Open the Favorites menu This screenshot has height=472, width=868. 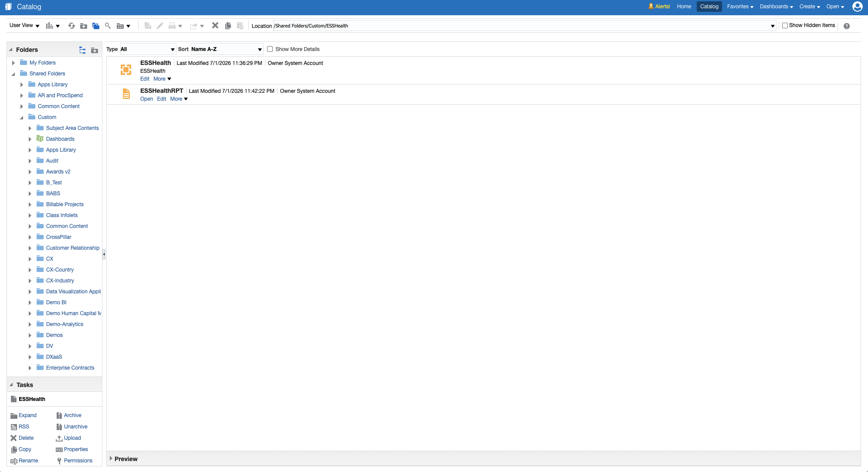point(740,7)
